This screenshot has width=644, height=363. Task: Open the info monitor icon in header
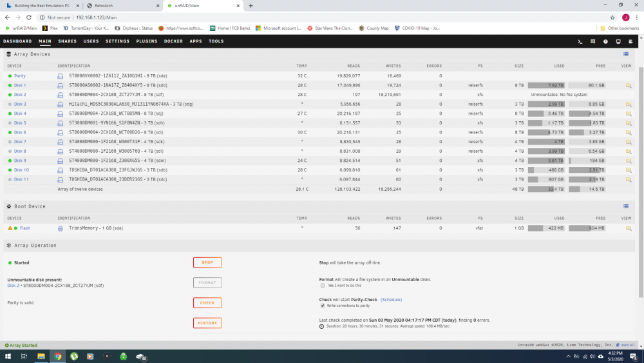(618, 41)
